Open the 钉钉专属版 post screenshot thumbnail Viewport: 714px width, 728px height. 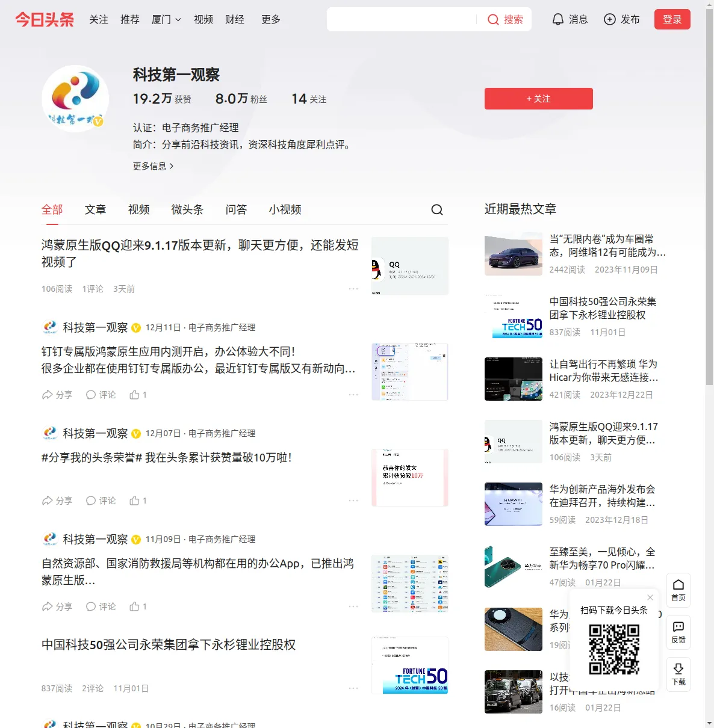click(410, 372)
